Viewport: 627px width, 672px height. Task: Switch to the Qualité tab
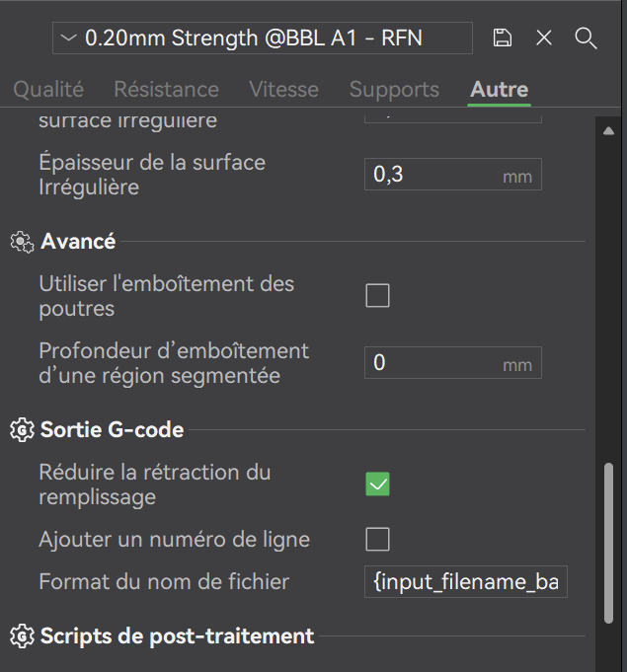48,89
